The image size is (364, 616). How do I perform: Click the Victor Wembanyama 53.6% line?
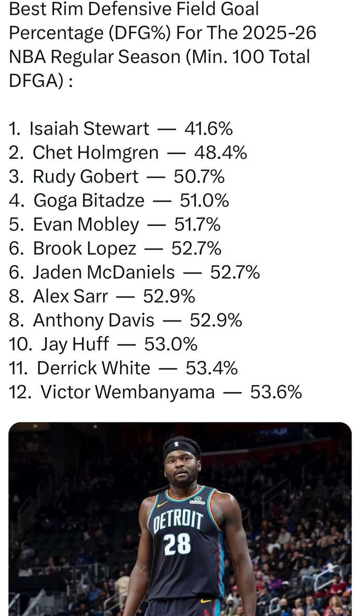point(155,392)
